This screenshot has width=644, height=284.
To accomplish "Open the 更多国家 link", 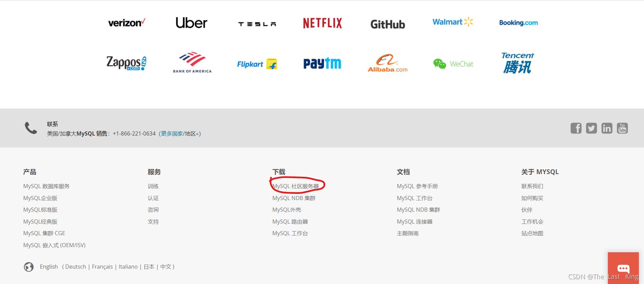I will coord(172,133).
